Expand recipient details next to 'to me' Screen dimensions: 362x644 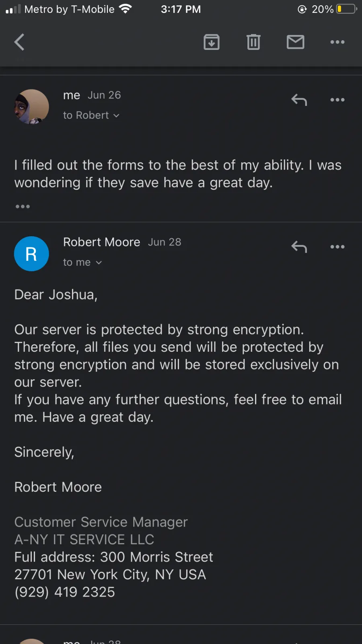coord(99,263)
